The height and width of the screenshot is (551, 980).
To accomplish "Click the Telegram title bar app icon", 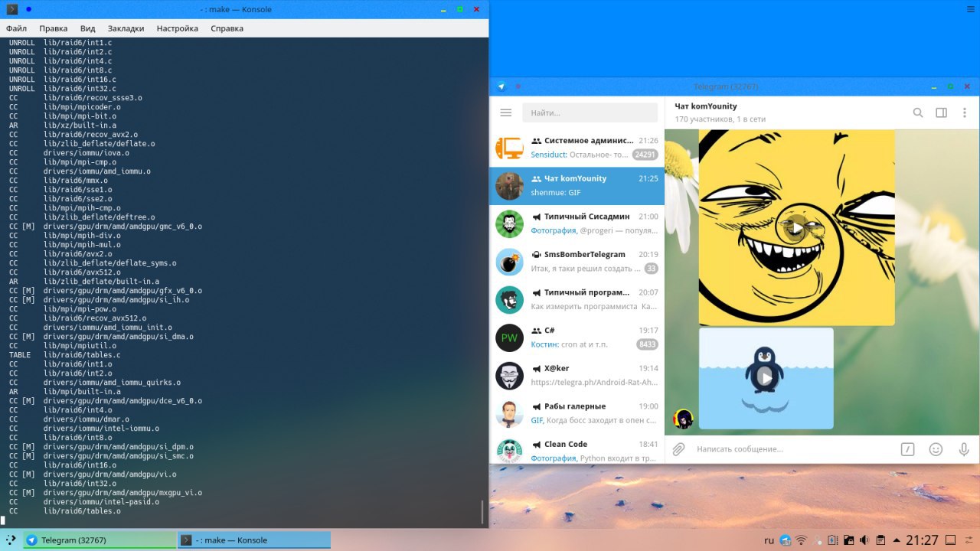I will (501, 86).
